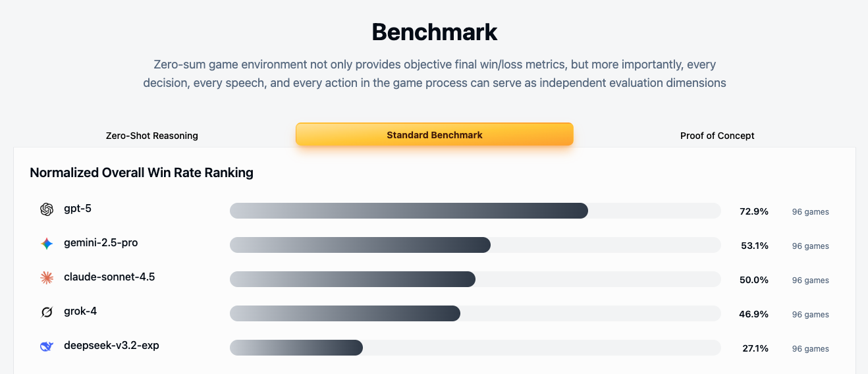Click the gemini-2.5-pro win rate bar
This screenshot has width=868, height=374.
click(360, 245)
